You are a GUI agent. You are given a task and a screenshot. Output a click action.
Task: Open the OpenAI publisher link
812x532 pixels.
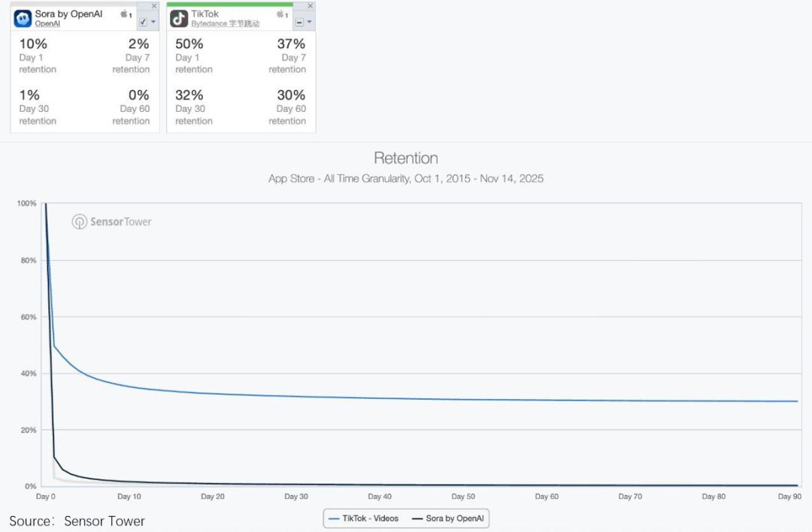47,24
